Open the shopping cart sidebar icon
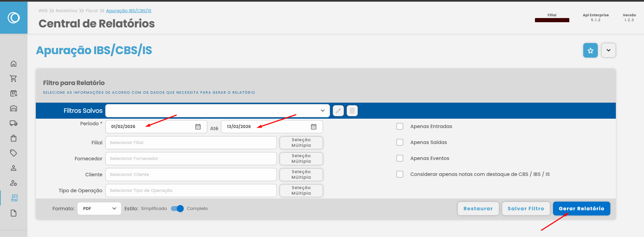 14,78
